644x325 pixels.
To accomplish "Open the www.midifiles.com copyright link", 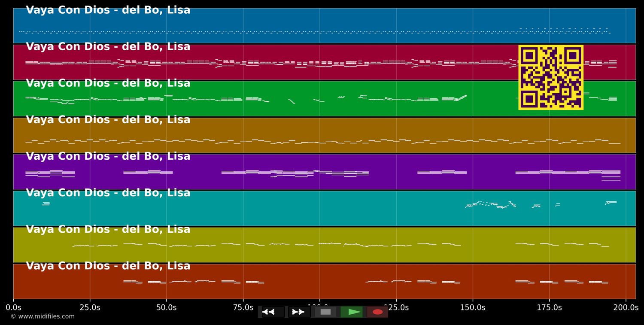I will click(43, 316).
